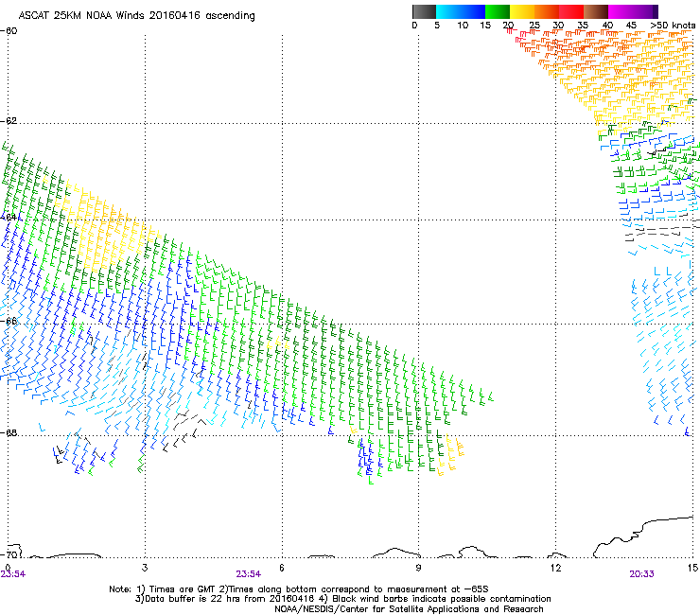Click the '-68' latitude axis label

9,433
